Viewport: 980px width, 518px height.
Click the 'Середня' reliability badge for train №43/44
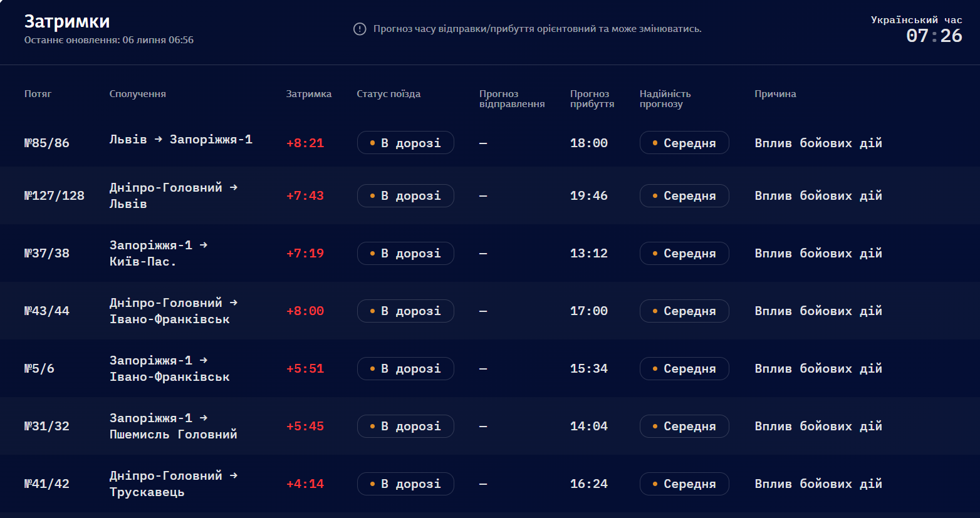[684, 311]
